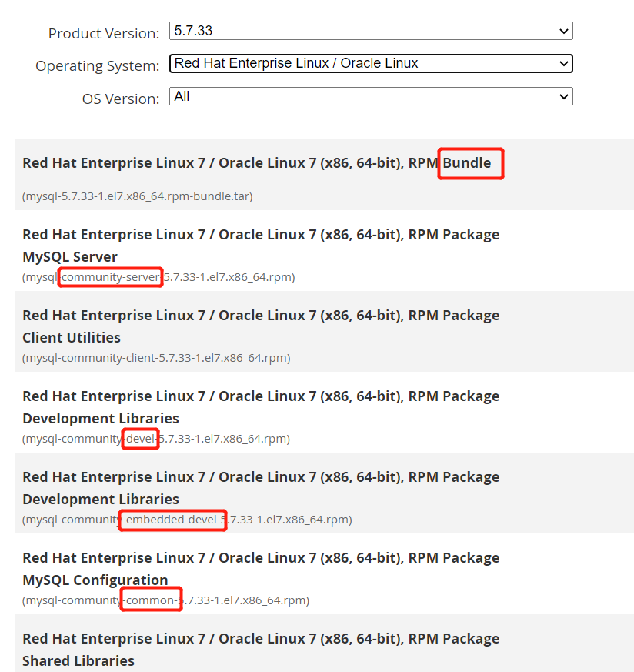Click the mysql-community-devel rpm filename
This screenshot has height=672, width=634.
point(156,439)
